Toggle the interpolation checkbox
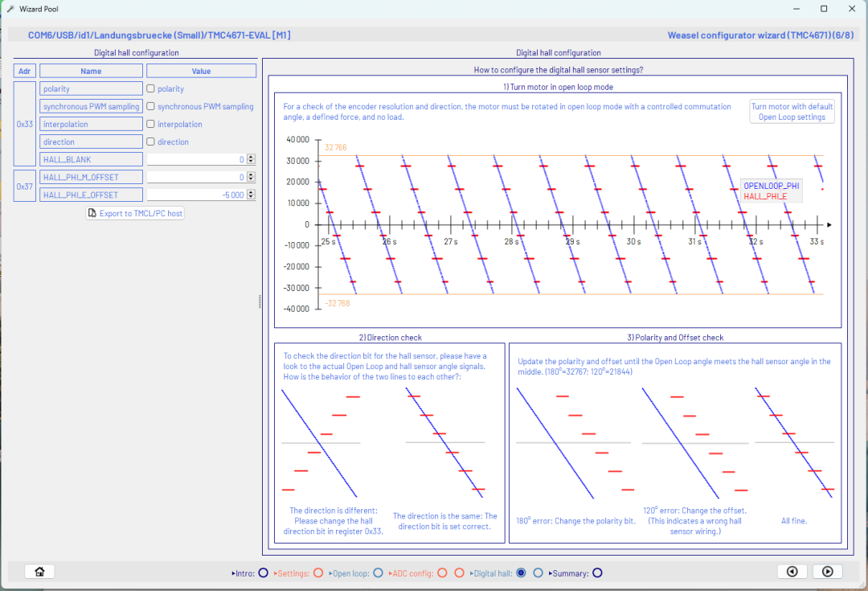This screenshot has height=591, width=868. point(152,124)
